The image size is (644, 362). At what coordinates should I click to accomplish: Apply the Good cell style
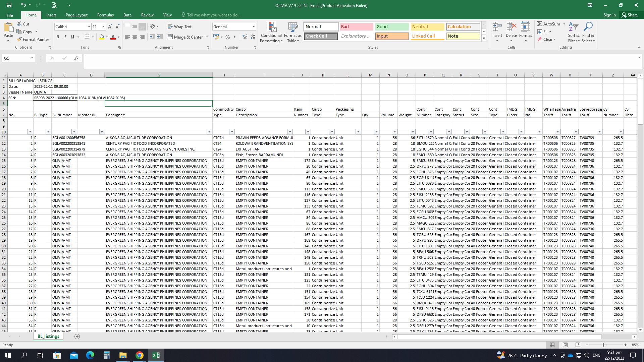(x=392, y=26)
